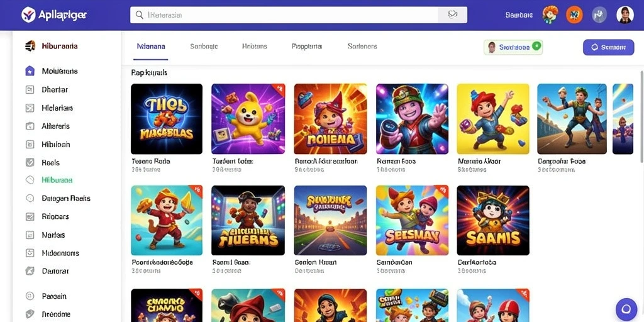Click the house icon beside Moiuierens
644x322 pixels.
(30, 70)
